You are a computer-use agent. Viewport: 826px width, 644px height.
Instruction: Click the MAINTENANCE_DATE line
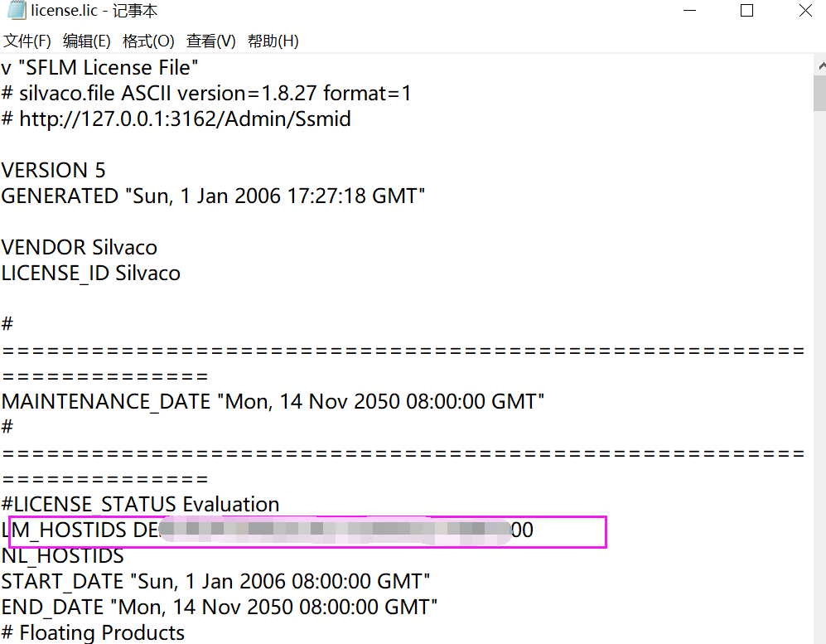(x=273, y=402)
